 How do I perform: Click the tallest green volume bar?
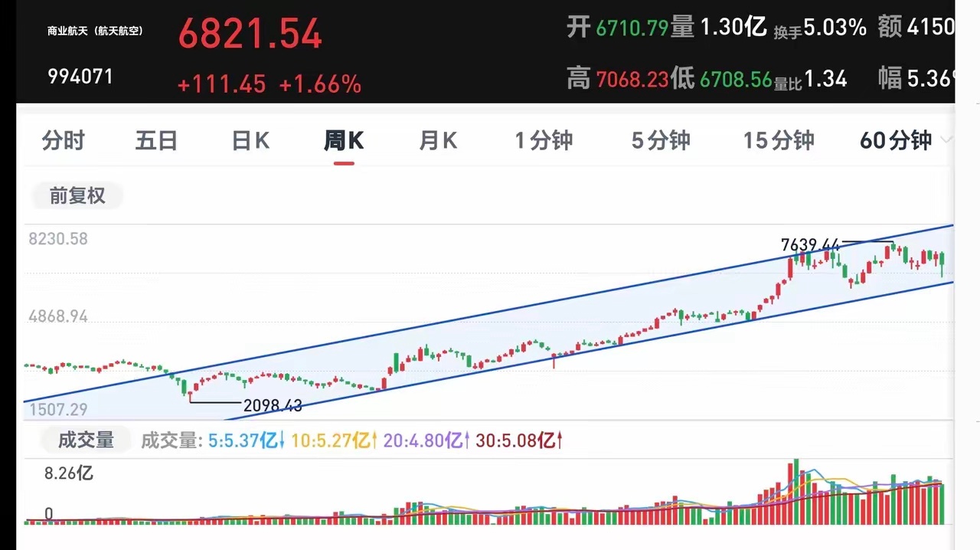[796, 492]
